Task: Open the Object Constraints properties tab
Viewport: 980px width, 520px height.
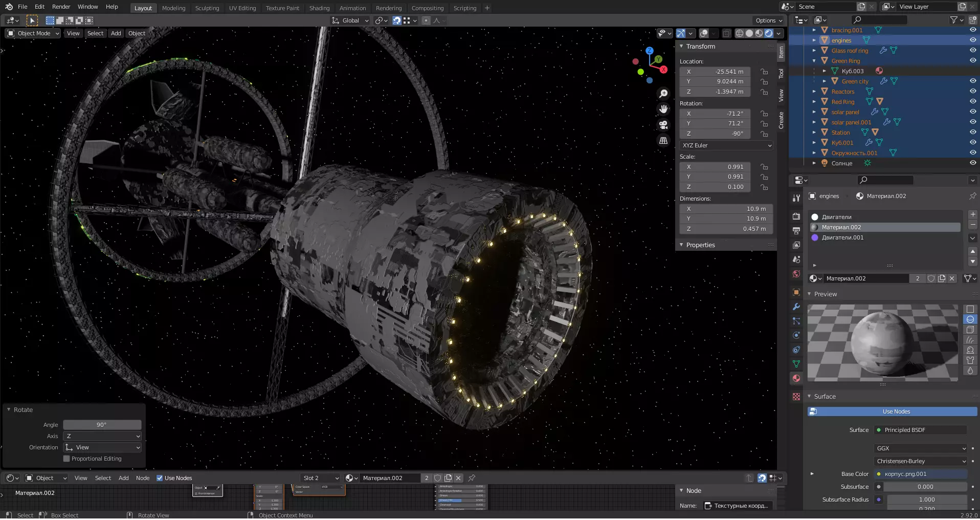Action: [x=796, y=350]
